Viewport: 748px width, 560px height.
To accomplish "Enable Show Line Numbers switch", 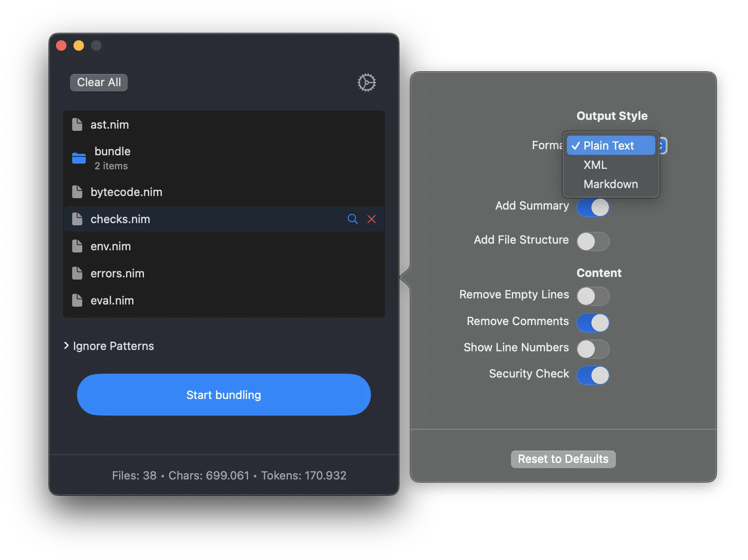I will click(x=593, y=349).
